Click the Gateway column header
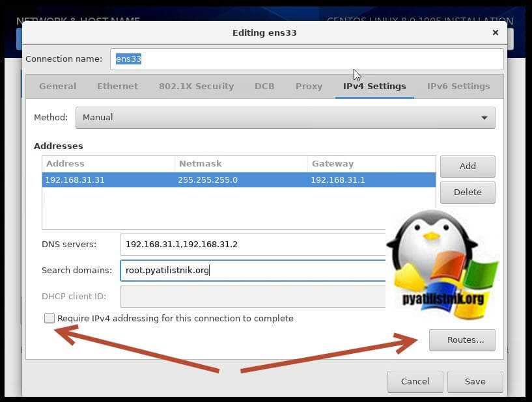This screenshot has height=402, width=532. (x=372, y=164)
